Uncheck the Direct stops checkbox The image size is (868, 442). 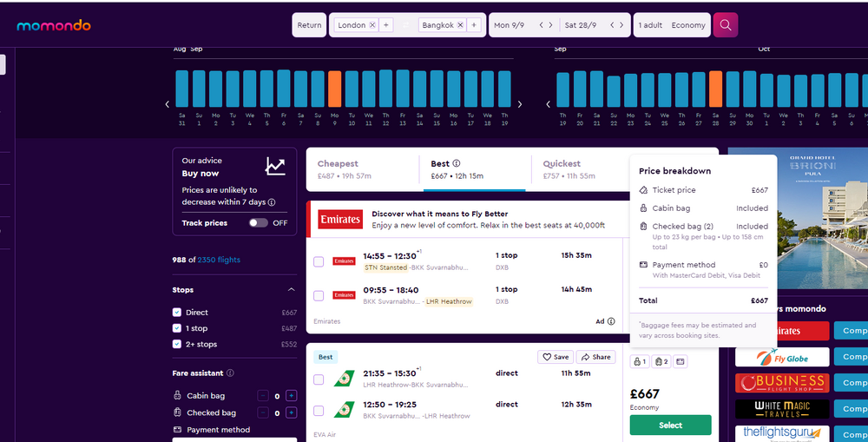[177, 313]
